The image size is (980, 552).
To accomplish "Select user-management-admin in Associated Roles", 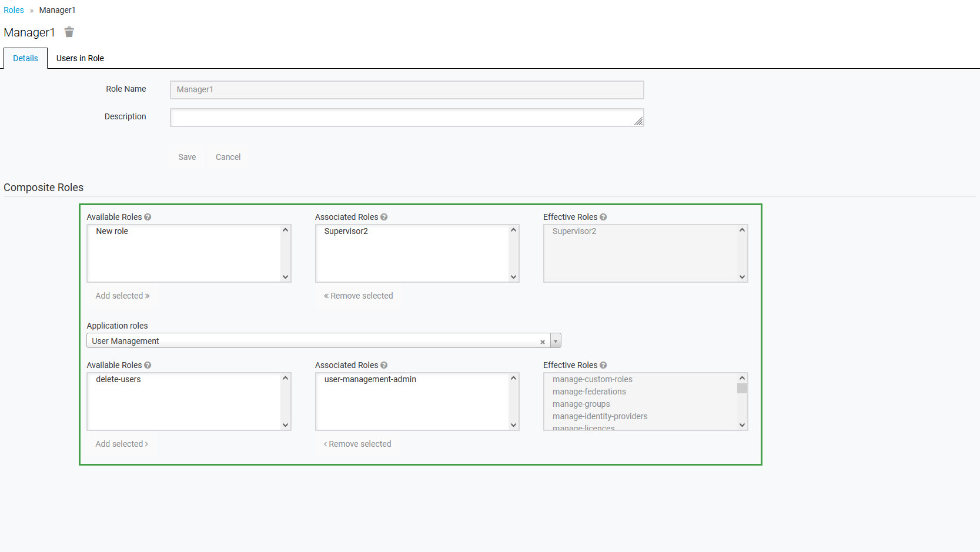I will pos(370,379).
